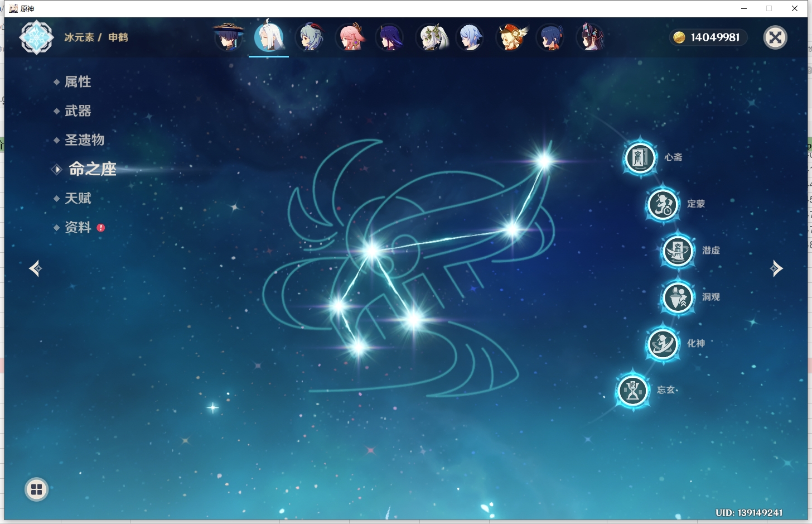This screenshot has height=524, width=812.
Task: Click the topmost star of the constellation
Action: coord(544,161)
